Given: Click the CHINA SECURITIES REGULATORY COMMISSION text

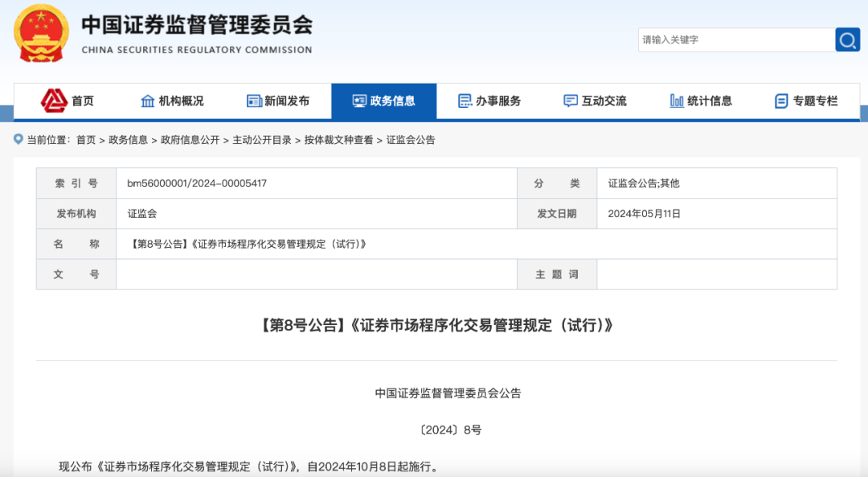Looking at the screenshot, I should (197, 50).
